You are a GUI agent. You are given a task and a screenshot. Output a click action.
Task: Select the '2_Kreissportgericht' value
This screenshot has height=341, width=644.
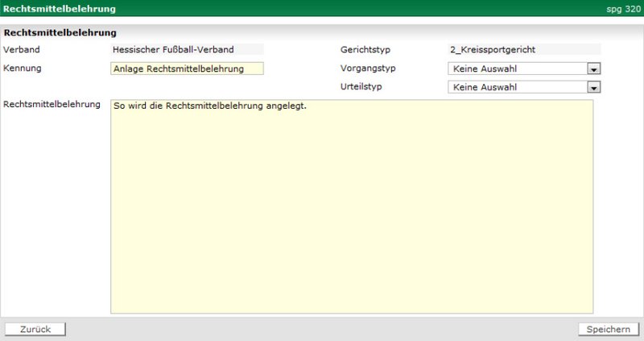tap(493, 50)
